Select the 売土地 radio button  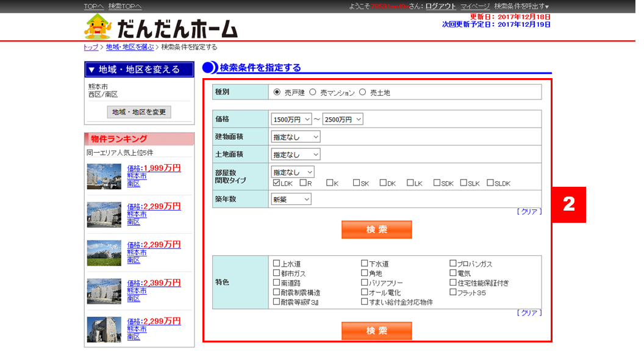363,92
